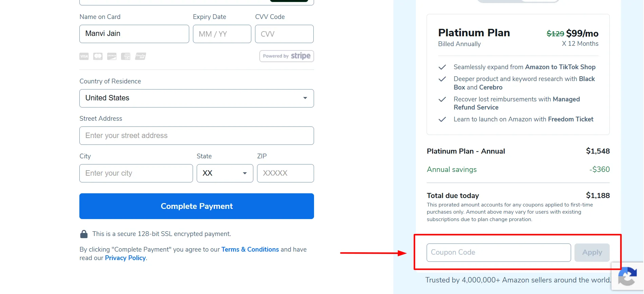
Task: Open the Country of Residence dropdown
Action: 197,98
